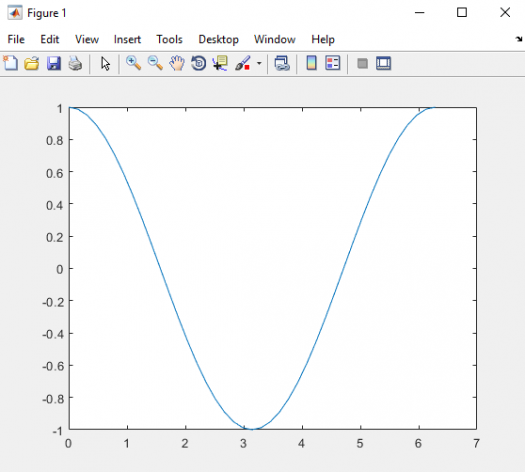The width and height of the screenshot is (525, 472).
Task: Toggle the Rotate 3D tool
Action: [199, 63]
